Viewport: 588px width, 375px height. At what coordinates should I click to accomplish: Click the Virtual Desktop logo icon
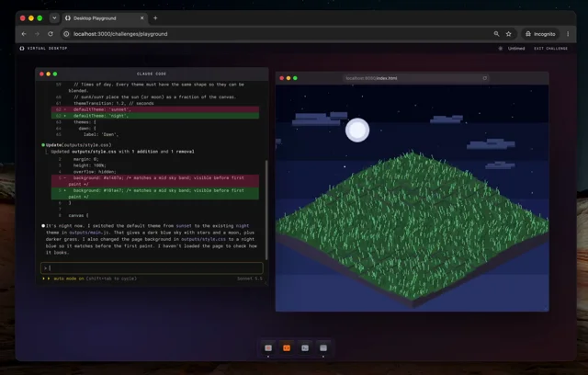point(22,49)
